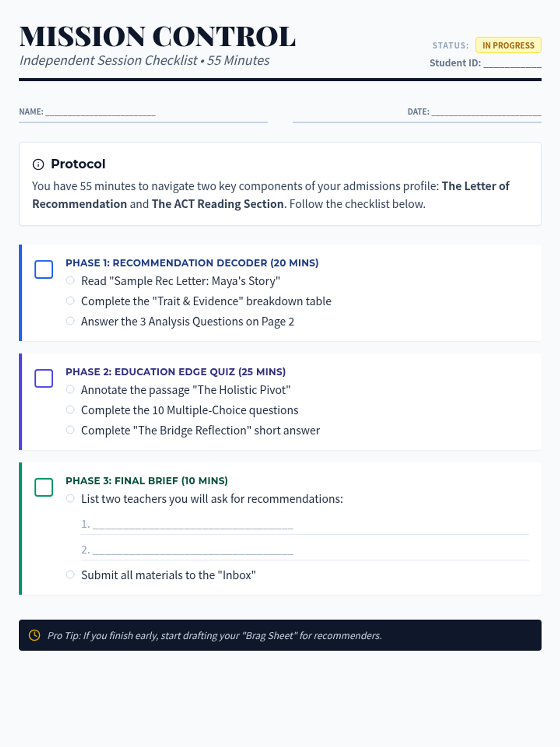Screen dimensions: 560x747
Task: Check the Phase 3 Final Brief box
Action: (x=44, y=487)
